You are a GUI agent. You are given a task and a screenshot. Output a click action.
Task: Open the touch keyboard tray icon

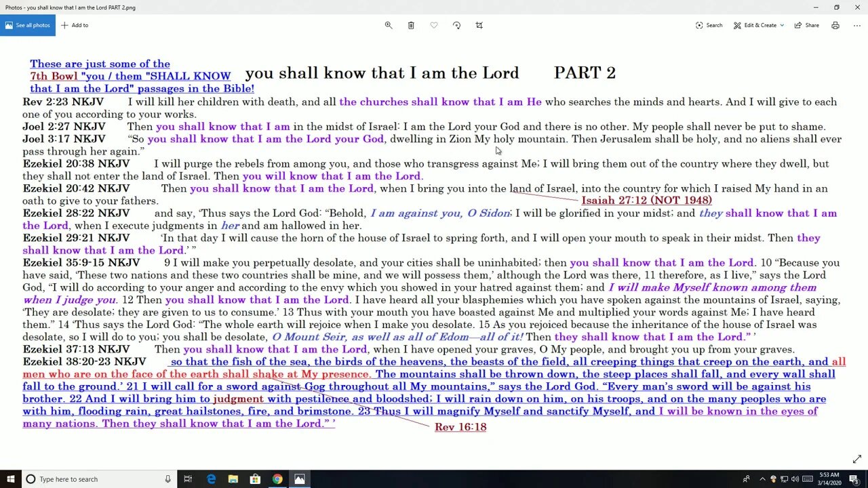click(808, 479)
